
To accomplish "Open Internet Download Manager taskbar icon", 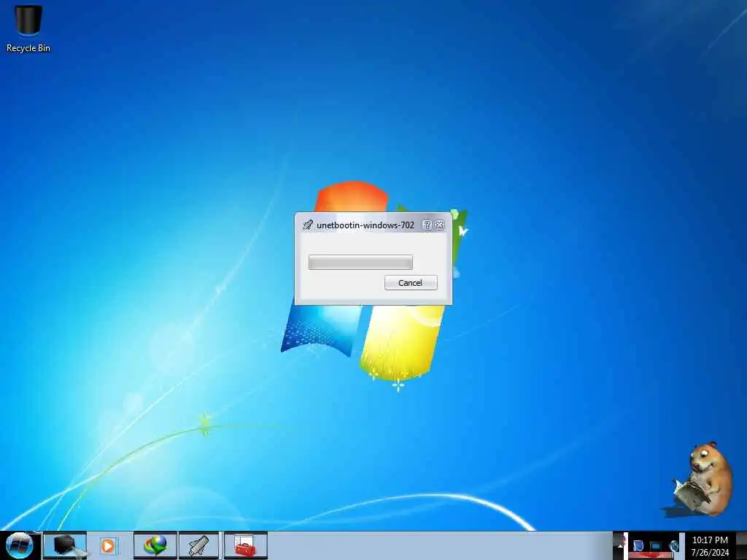I will click(155, 545).
